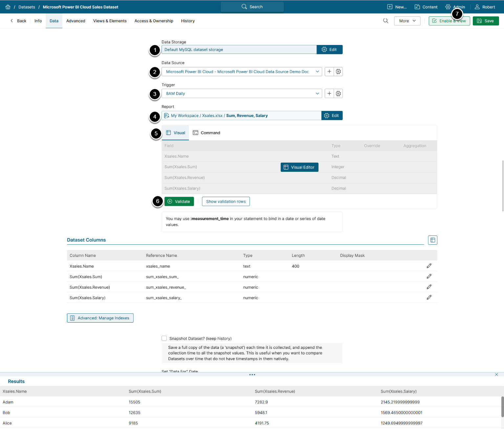Click the Validate button
The image size is (504, 429).
point(179,202)
